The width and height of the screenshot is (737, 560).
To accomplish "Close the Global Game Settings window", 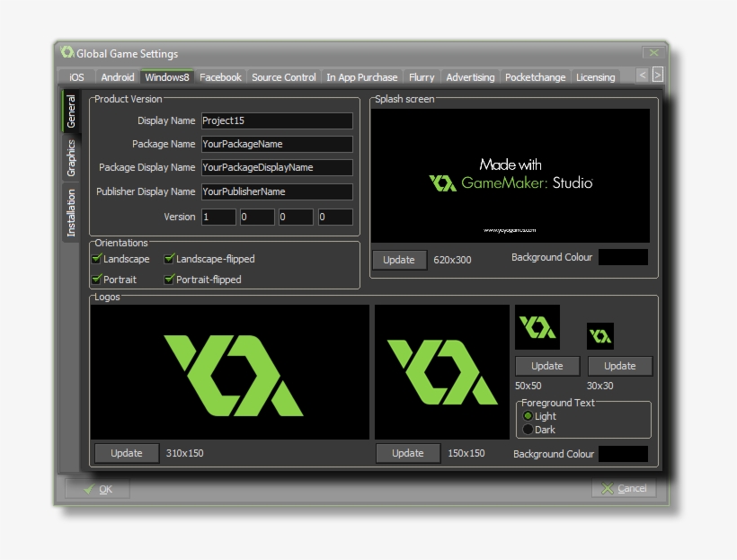I will (x=653, y=53).
